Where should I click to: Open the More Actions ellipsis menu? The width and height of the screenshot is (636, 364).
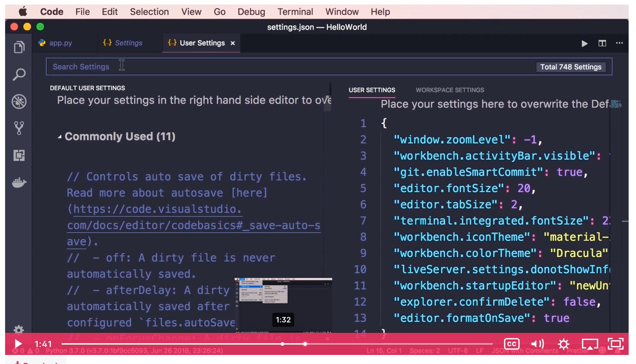[x=619, y=43]
